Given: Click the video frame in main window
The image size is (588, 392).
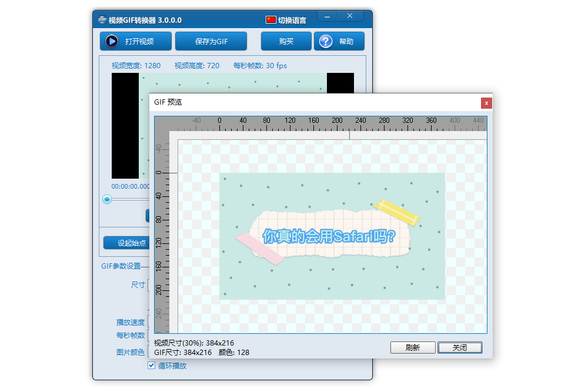Looking at the screenshot, I should coord(130,126).
